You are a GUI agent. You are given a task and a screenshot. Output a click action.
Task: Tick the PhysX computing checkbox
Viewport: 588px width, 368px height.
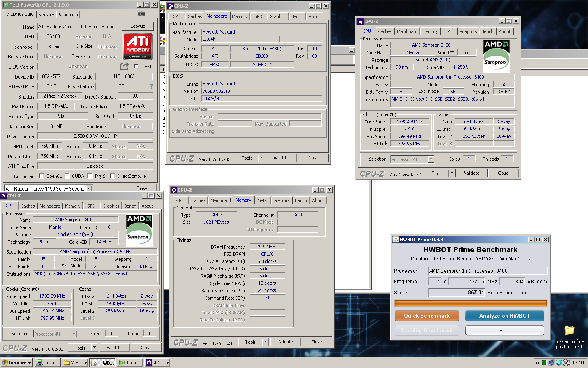point(90,176)
